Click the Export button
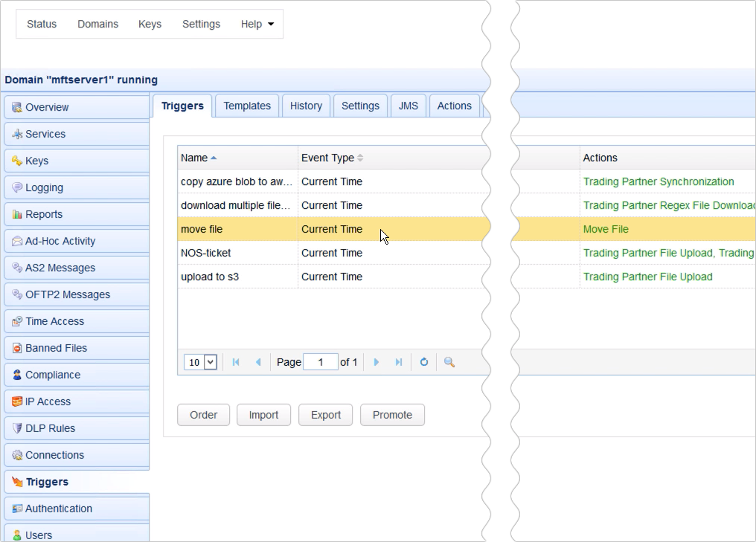 325,415
